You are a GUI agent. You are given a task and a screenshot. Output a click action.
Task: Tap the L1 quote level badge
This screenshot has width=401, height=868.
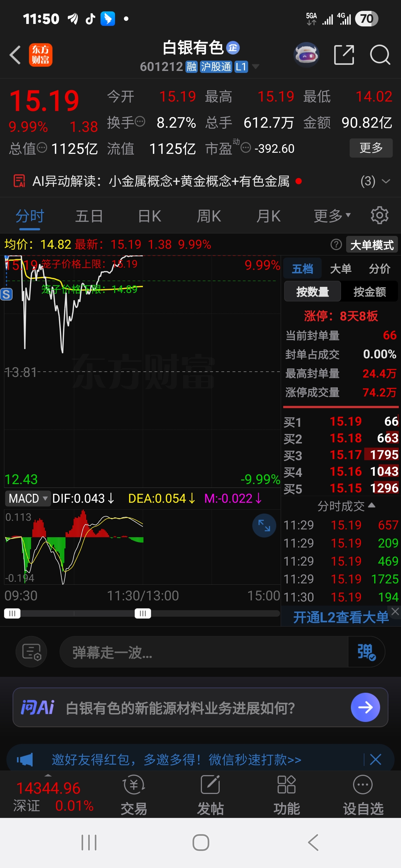click(241, 67)
